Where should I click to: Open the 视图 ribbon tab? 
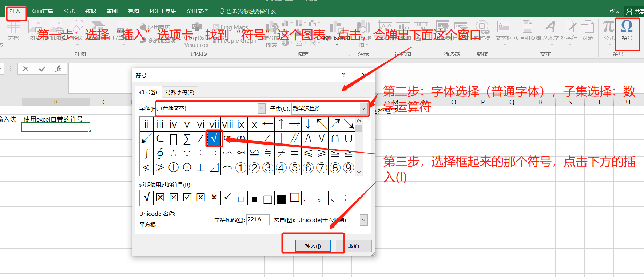click(x=134, y=11)
